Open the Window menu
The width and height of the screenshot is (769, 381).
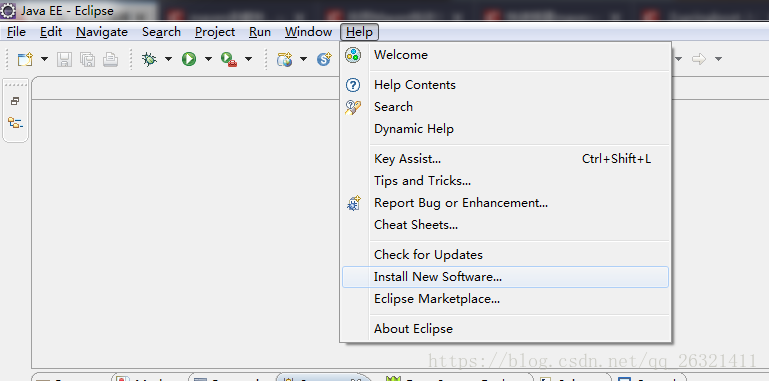[308, 32]
